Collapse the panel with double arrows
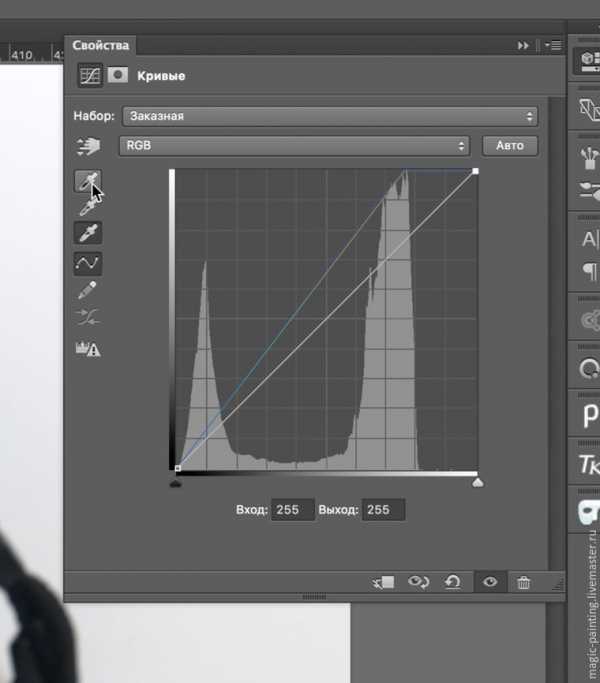 (x=523, y=45)
